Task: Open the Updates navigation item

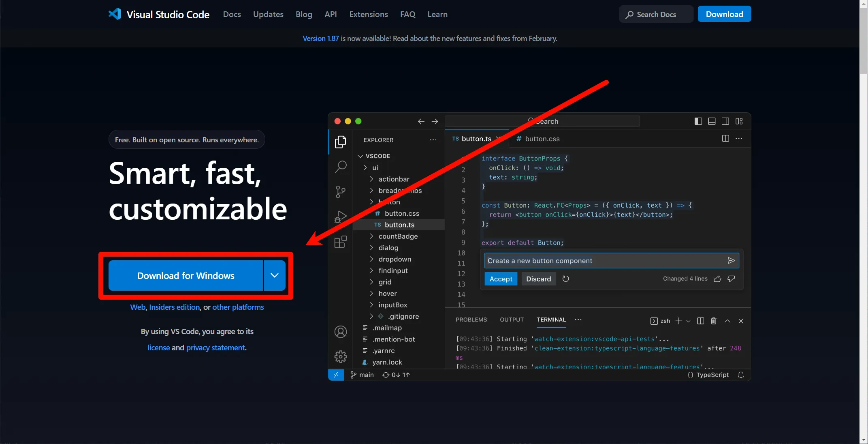Action: (268, 14)
